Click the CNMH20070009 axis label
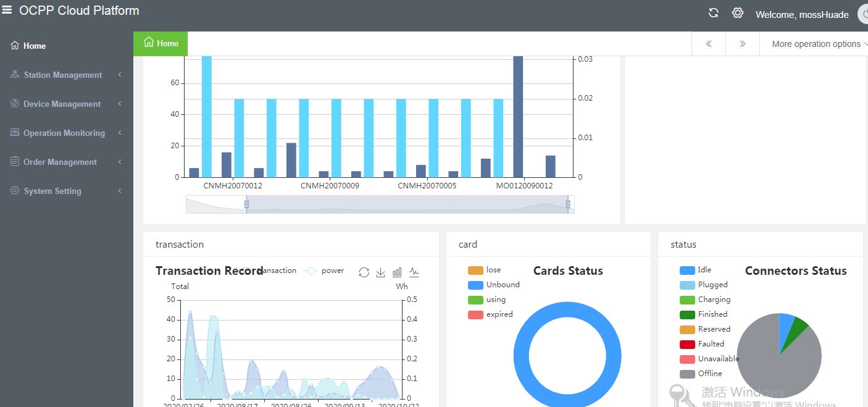This screenshot has height=407, width=868. tap(330, 185)
